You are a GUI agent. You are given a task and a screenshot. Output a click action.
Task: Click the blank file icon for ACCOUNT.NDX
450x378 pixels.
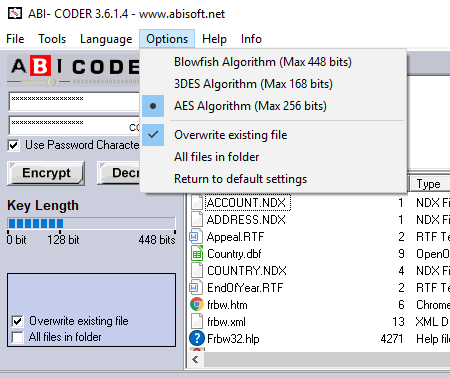click(197, 203)
